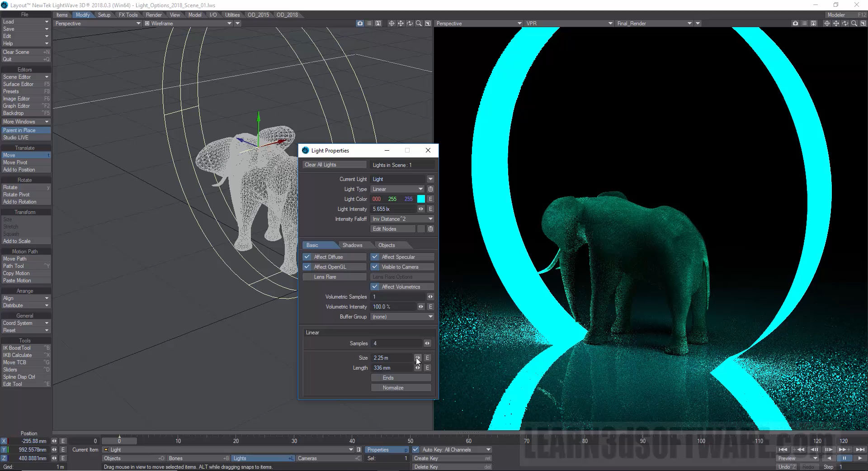Click the clipboard icon next to Light Type
868x471 pixels.
coord(430,189)
